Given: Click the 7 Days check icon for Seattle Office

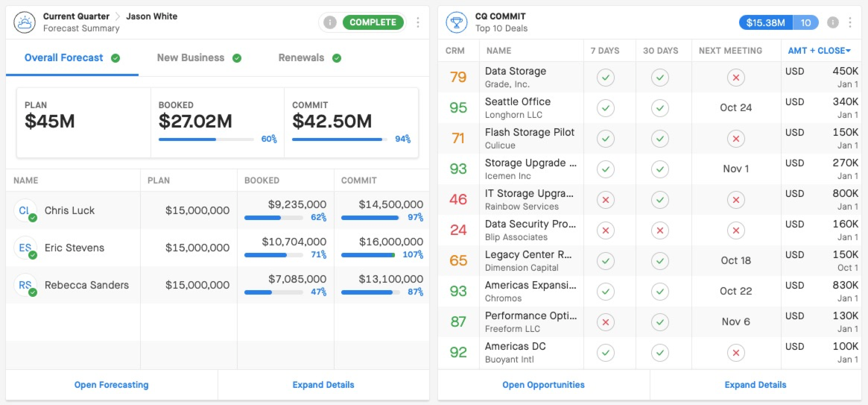Looking at the screenshot, I should [x=606, y=108].
